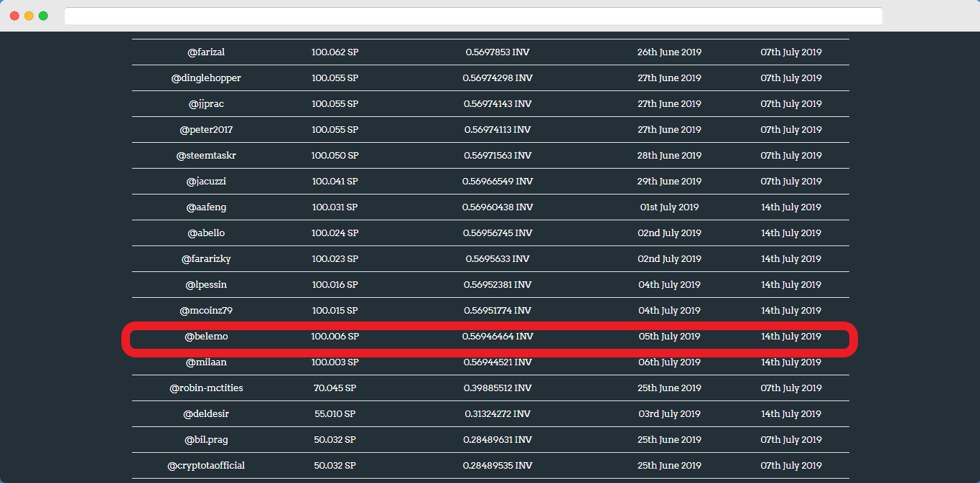Open the @dinglehopper username link
980x483 pixels.
coord(206,78)
